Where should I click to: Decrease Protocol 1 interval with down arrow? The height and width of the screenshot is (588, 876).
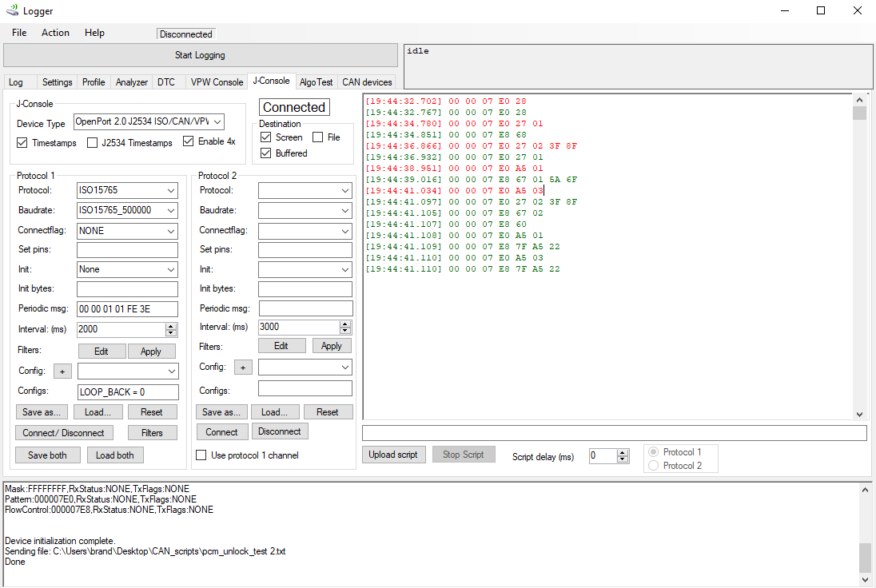coord(171,333)
